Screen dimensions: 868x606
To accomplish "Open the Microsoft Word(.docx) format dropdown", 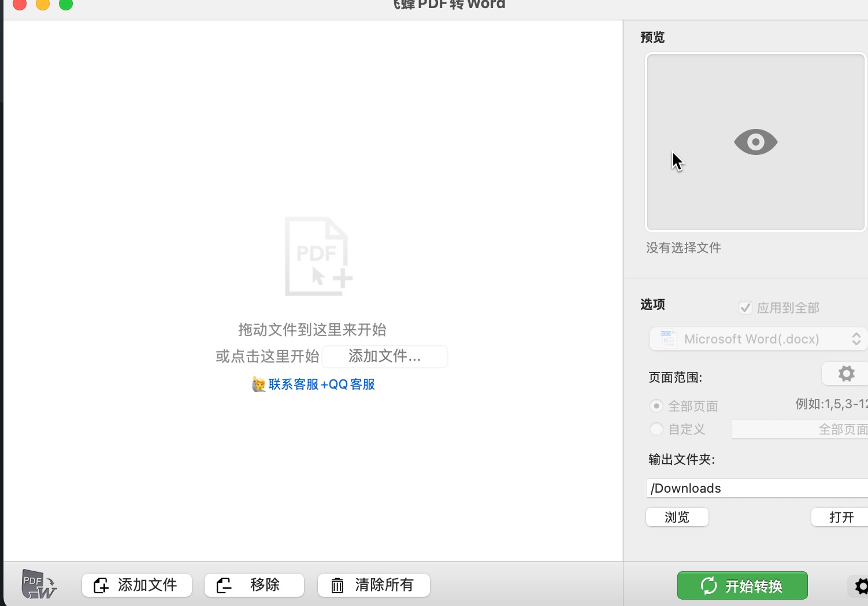I will (758, 339).
